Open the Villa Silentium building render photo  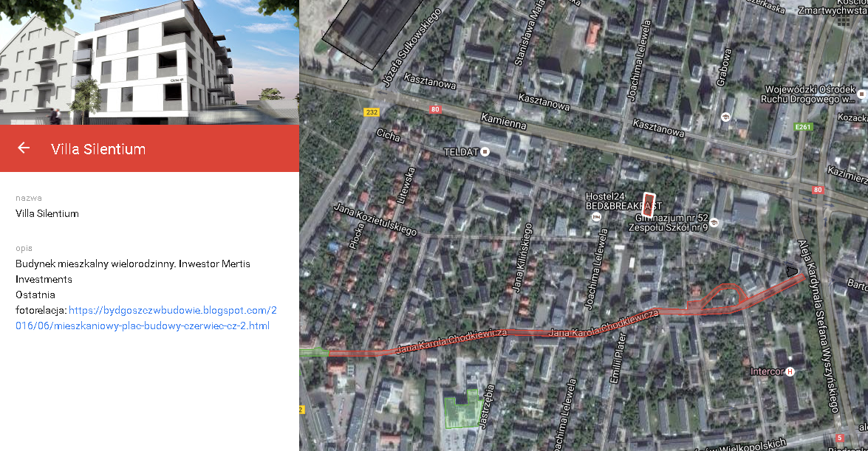pyautogui.click(x=149, y=62)
